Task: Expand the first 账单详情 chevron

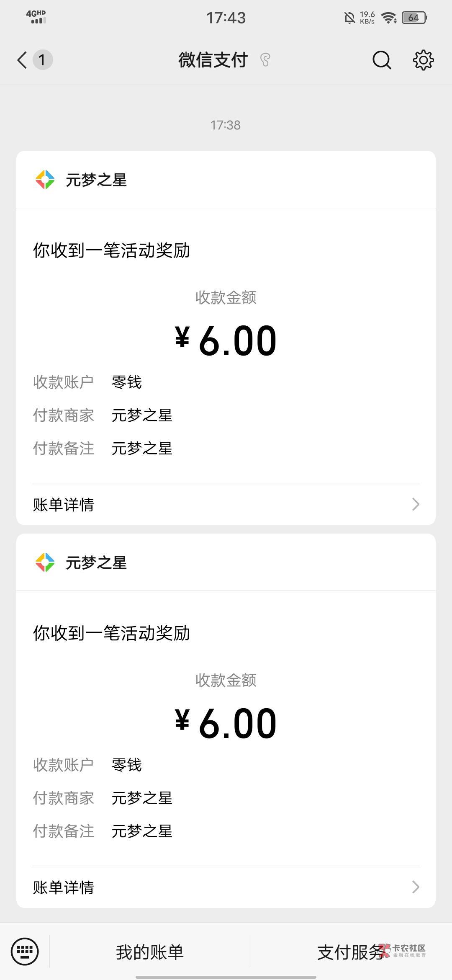Action: click(x=415, y=504)
